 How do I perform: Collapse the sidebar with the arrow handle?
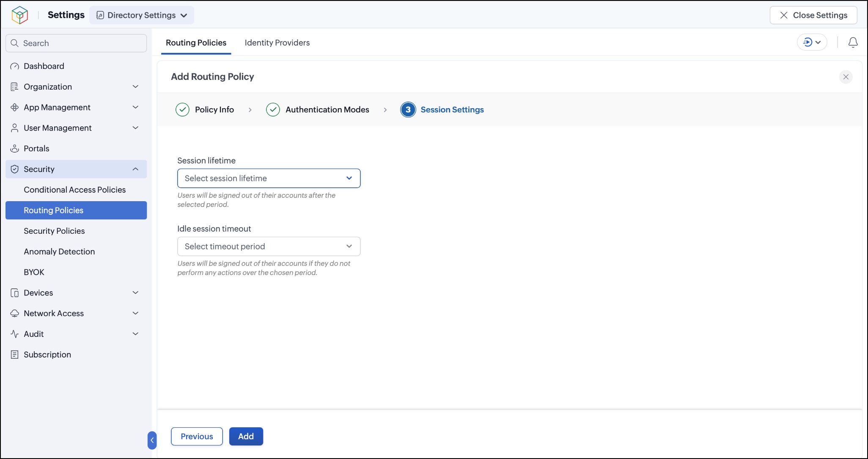[x=152, y=440]
